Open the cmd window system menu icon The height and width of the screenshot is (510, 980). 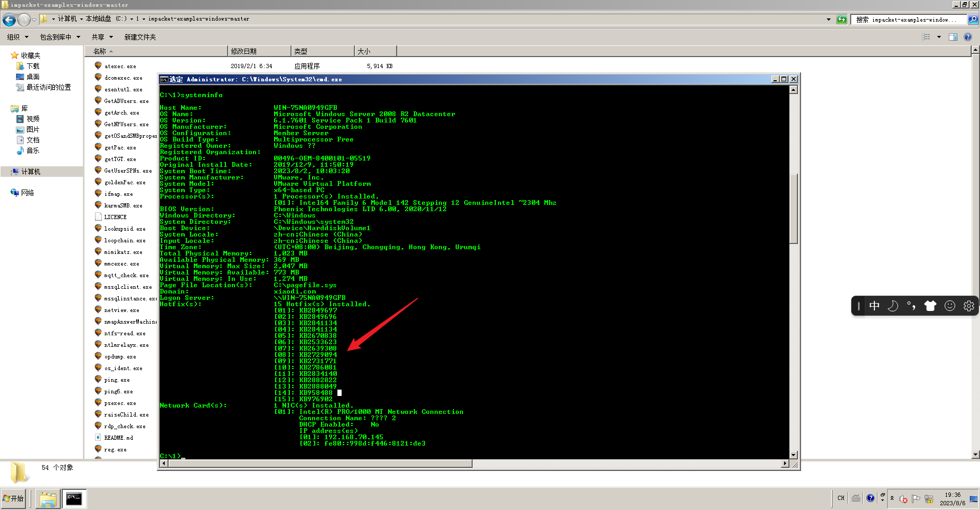[164, 79]
